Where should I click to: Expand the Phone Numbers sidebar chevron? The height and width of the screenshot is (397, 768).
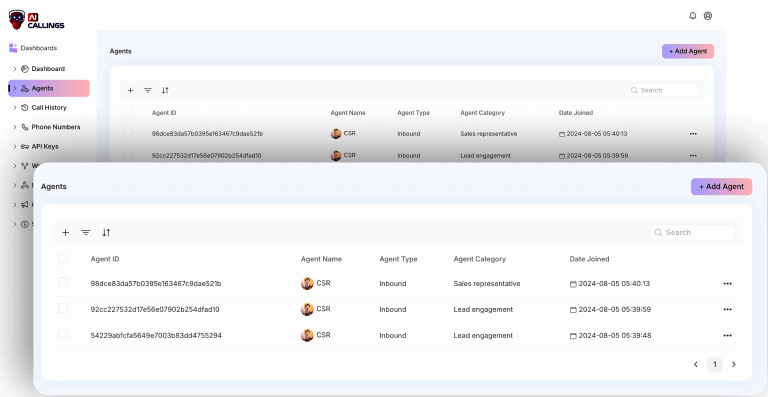click(15, 127)
